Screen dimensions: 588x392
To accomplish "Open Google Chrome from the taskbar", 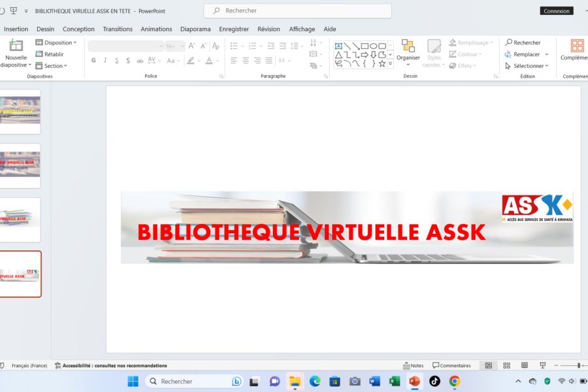I will pos(455,381).
